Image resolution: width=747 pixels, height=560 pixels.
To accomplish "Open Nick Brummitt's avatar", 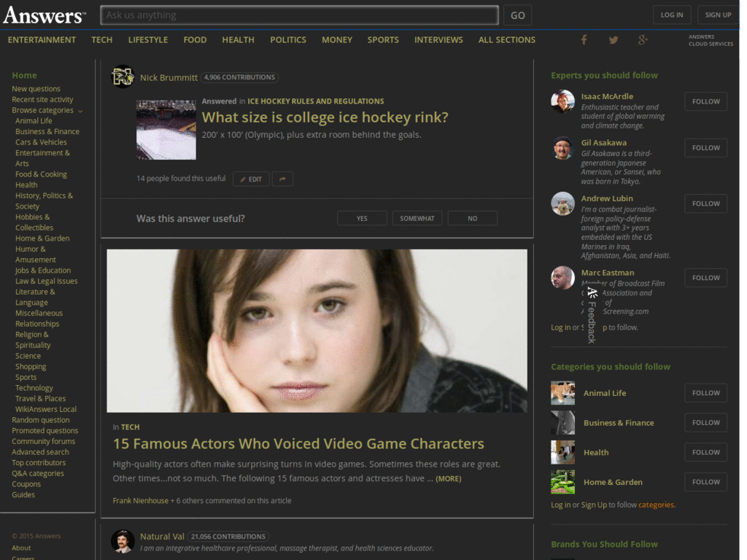I will pos(123,77).
